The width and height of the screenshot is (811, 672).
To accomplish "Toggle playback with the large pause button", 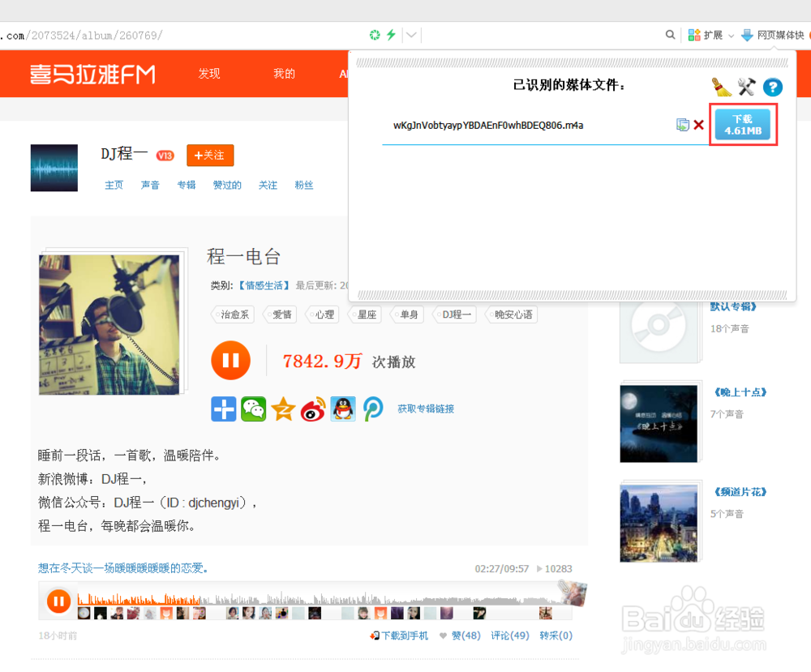I will click(x=230, y=360).
